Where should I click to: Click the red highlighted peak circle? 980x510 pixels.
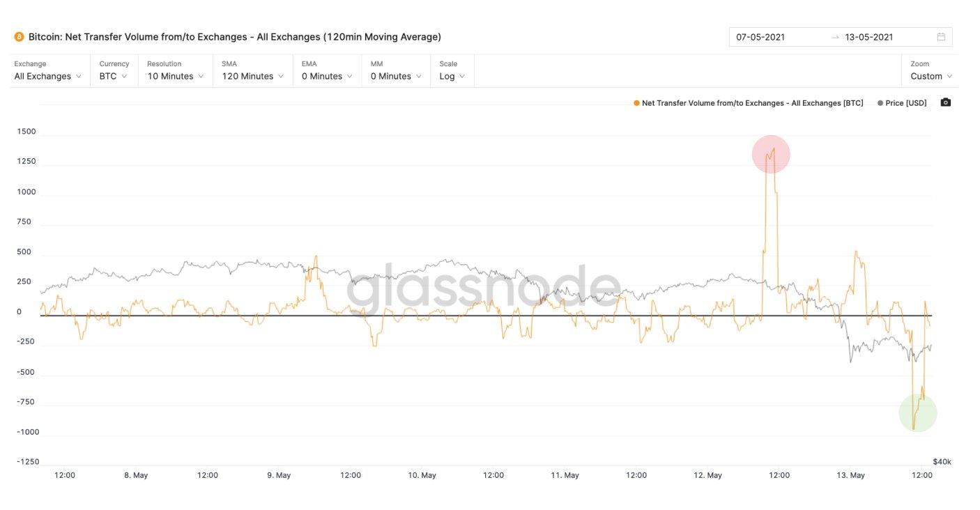coord(771,154)
